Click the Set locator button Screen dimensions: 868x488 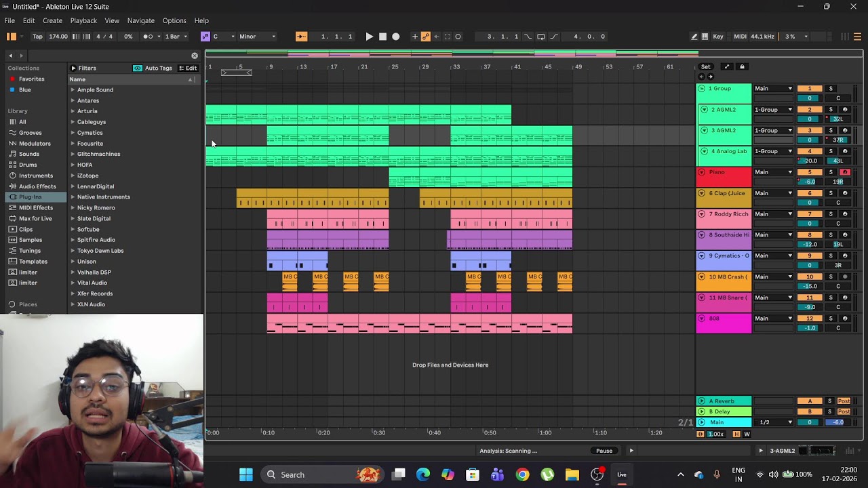click(706, 67)
